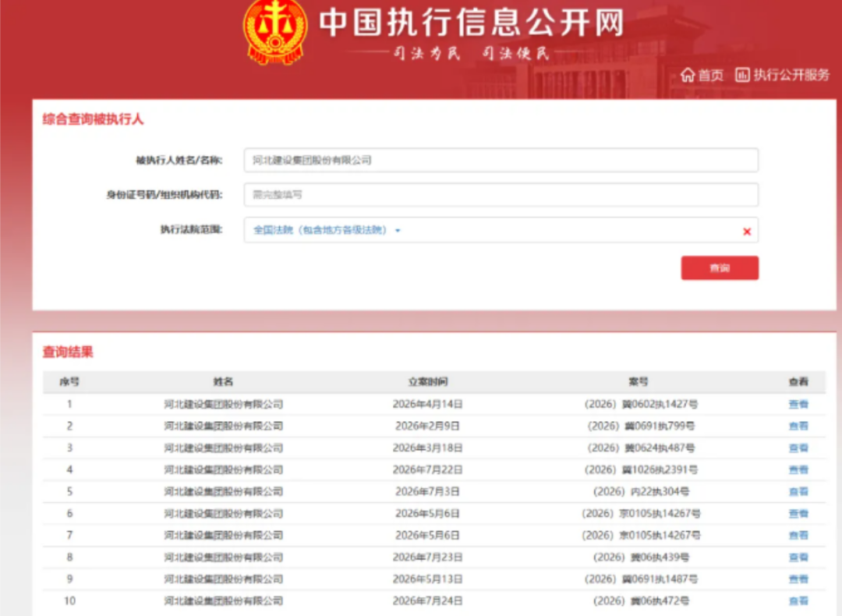The image size is (842, 616).
Task: Click the 立案时间 column header
Action: tap(427, 382)
